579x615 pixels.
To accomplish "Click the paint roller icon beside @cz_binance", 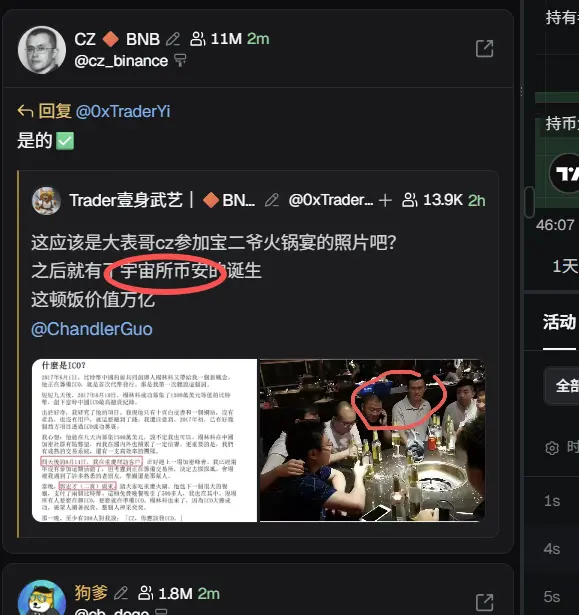I will [x=180, y=61].
